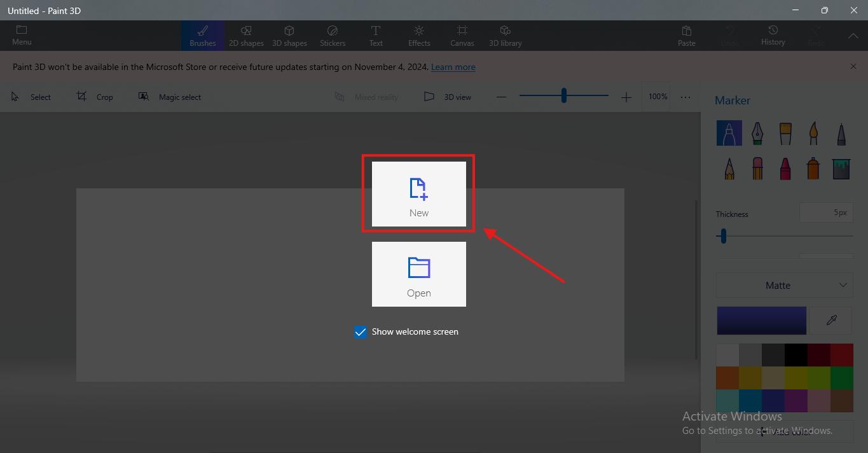
Task: Pick the black color swatch
Action: click(796, 355)
